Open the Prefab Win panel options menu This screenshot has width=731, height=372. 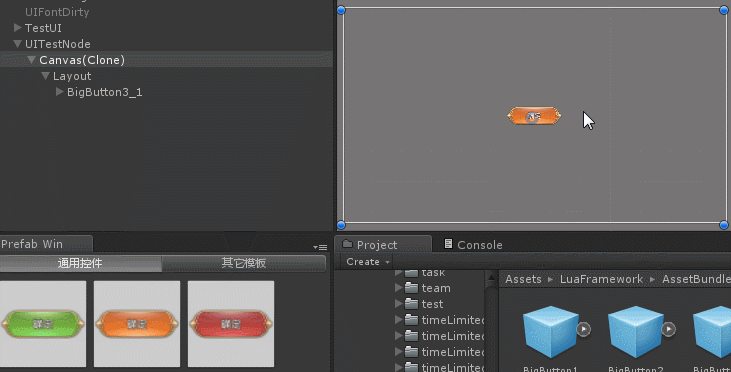pyautogui.click(x=320, y=247)
